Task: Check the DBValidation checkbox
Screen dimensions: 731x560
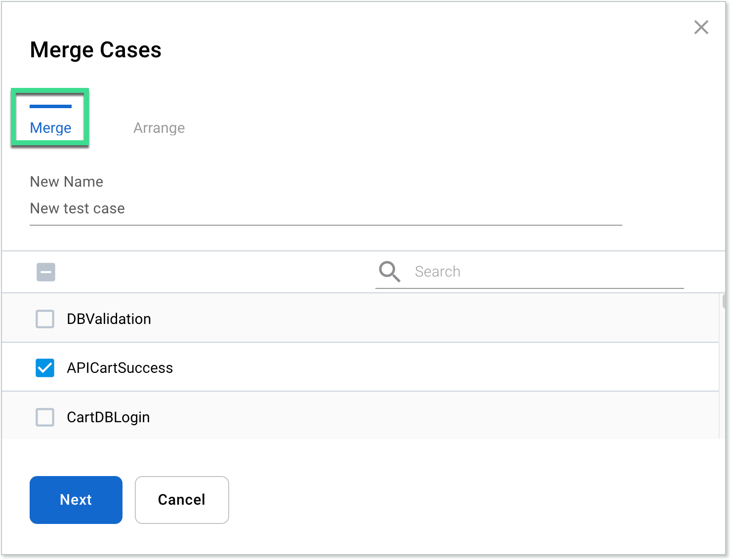Action: click(x=45, y=319)
